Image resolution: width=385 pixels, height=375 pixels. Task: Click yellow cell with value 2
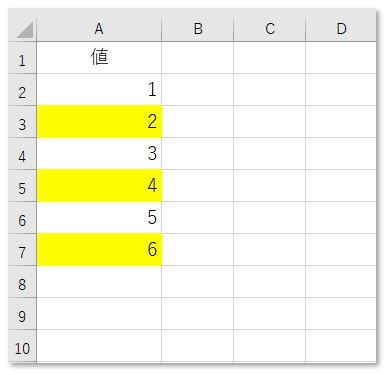point(99,122)
